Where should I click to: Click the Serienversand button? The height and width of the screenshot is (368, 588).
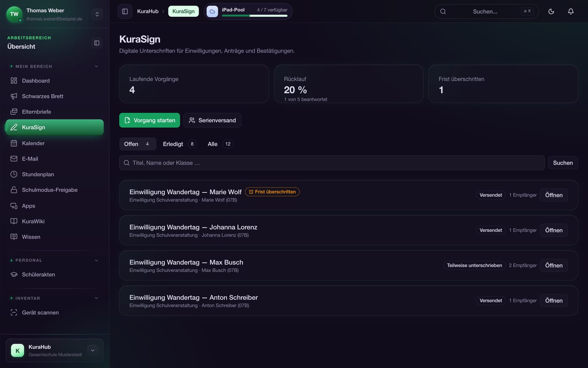pos(212,120)
